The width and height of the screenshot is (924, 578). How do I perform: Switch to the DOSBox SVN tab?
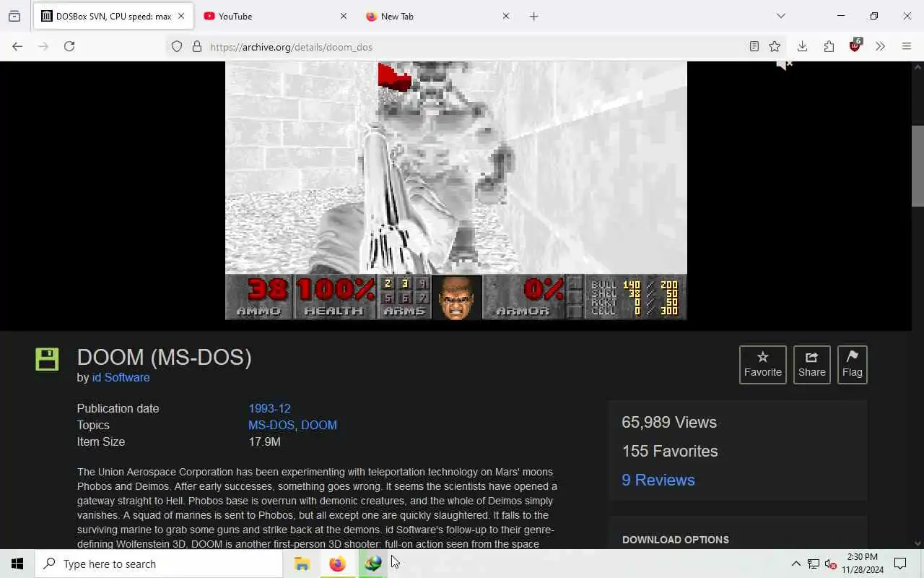(x=112, y=16)
